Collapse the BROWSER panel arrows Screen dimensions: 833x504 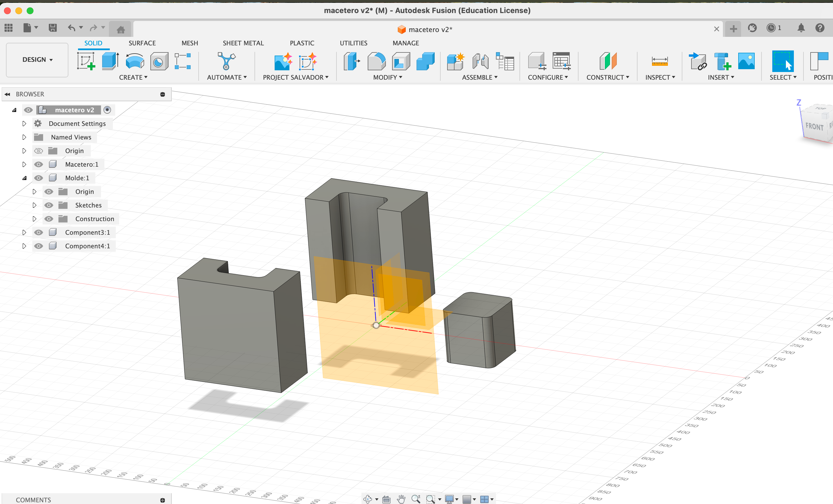click(7, 94)
